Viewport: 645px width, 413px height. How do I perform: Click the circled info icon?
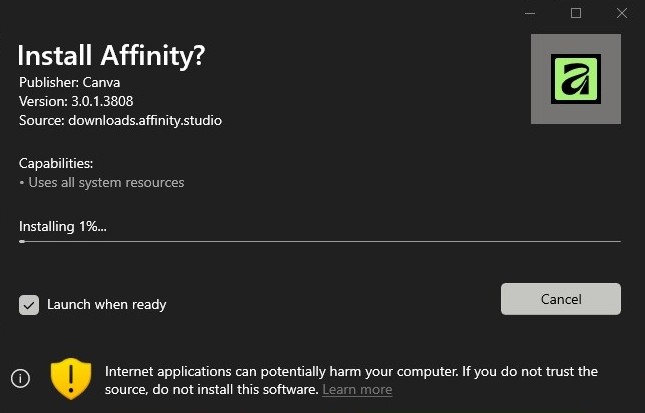(20, 378)
